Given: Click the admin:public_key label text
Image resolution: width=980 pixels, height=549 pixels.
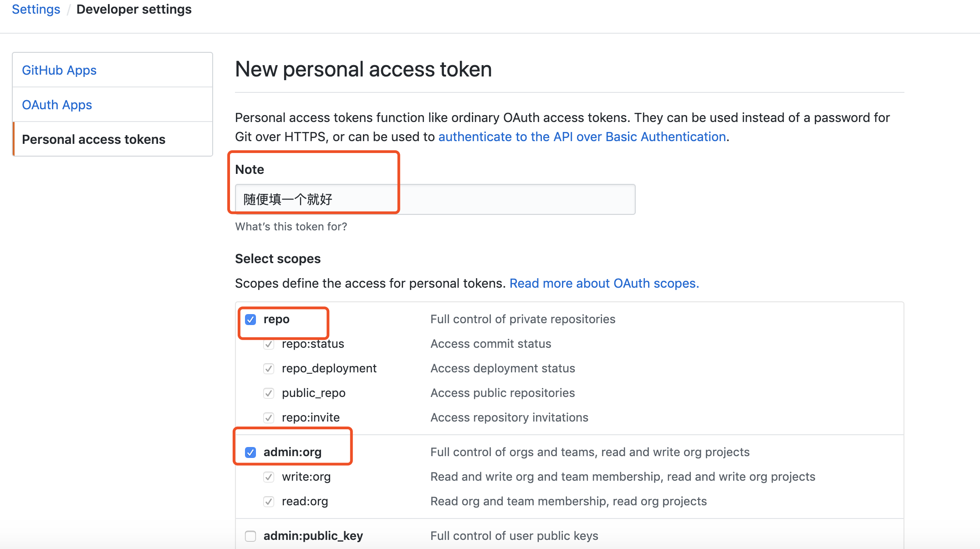Looking at the screenshot, I should [x=313, y=536].
